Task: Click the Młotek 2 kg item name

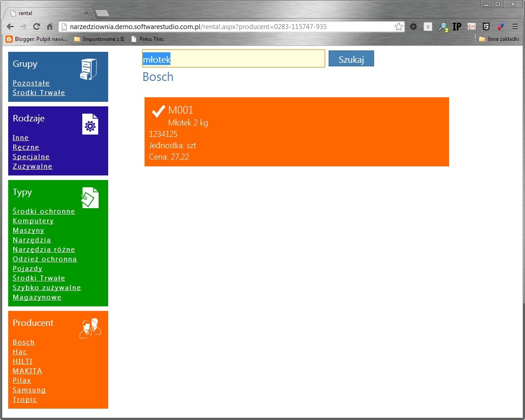Action: (188, 123)
